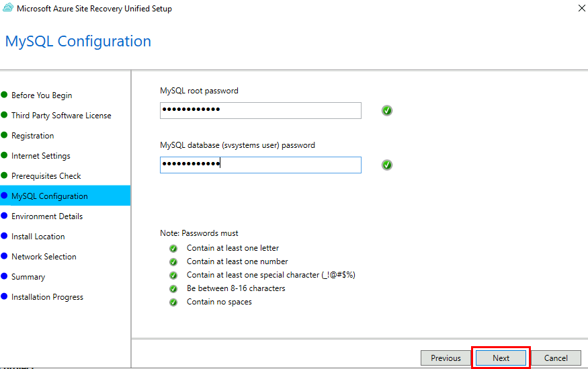Open the Internet Settings step

click(x=41, y=156)
